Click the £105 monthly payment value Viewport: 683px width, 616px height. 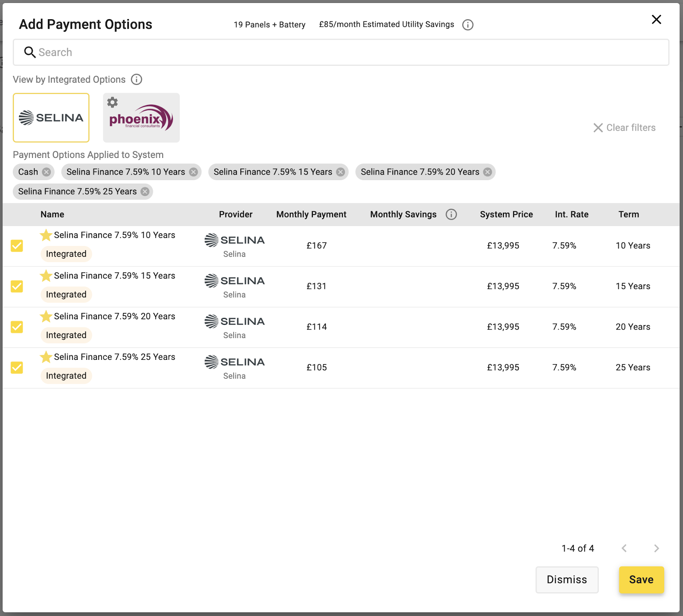pos(317,367)
